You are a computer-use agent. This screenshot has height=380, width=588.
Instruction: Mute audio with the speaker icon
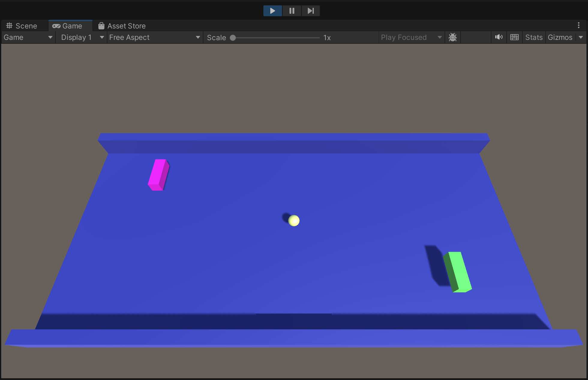point(499,37)
